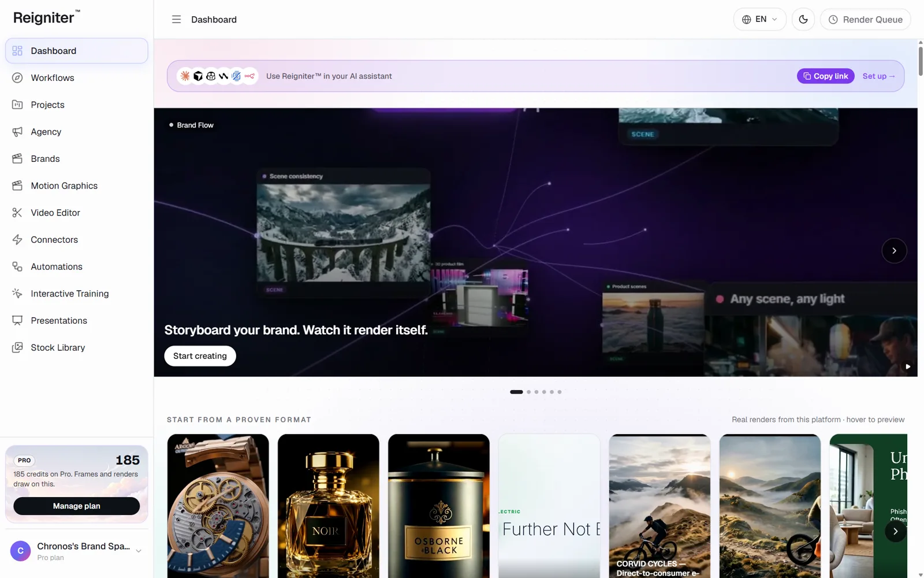Screen dimensions: 924x578
Task: Click the Workflows compass icon
Action: pyautogui.click(x=17, y=78)
